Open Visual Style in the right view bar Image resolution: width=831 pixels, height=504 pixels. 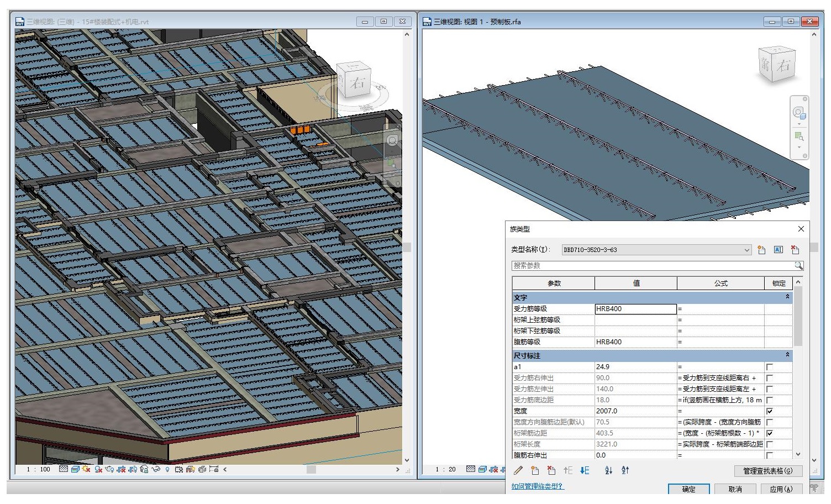pyautogui.click(x=482, y=469)
